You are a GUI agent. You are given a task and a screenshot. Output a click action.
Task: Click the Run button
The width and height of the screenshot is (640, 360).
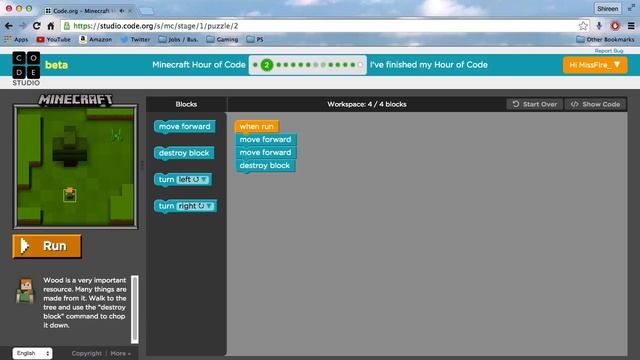(47, 246)
